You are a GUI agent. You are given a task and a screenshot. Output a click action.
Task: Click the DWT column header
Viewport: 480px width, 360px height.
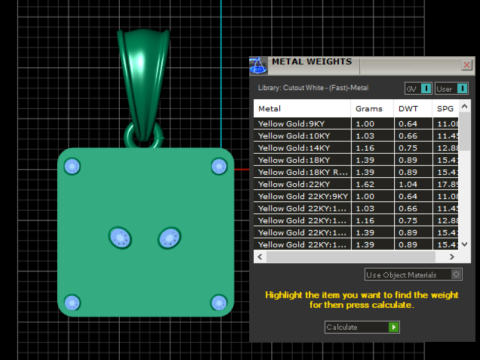point(413,109)
